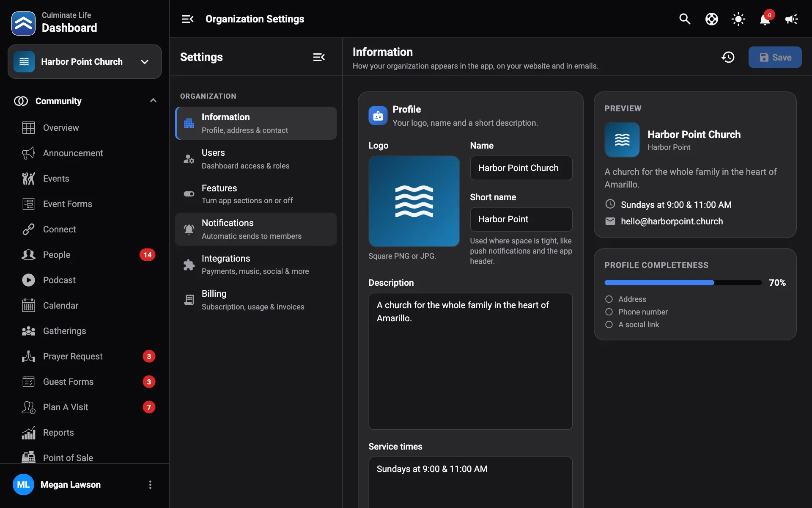Viewport: 812px width, 508px height.
Task: Click the profile completeness progress bar
Action: pyautogui.click(x=683, y=283)
